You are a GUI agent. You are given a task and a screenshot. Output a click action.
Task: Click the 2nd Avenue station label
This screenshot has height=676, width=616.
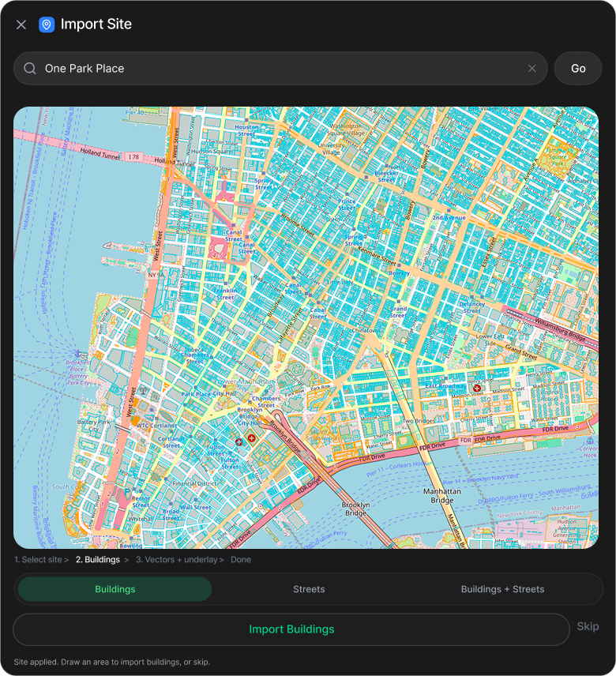[x=449, y=218]
